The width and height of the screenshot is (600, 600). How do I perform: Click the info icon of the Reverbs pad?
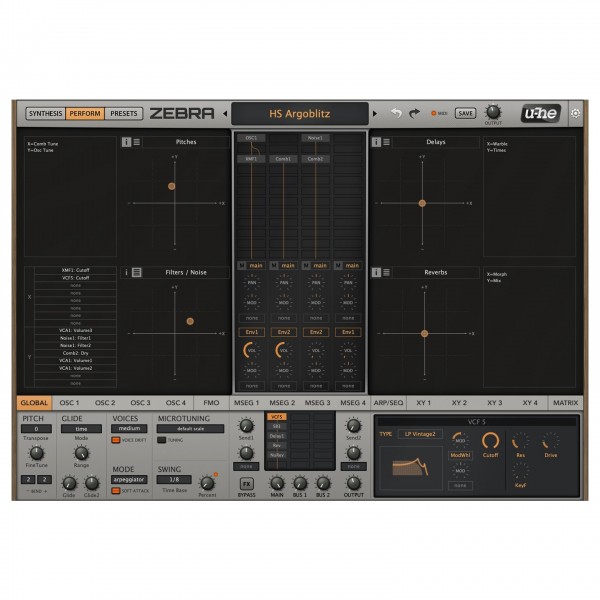[376, 272]
